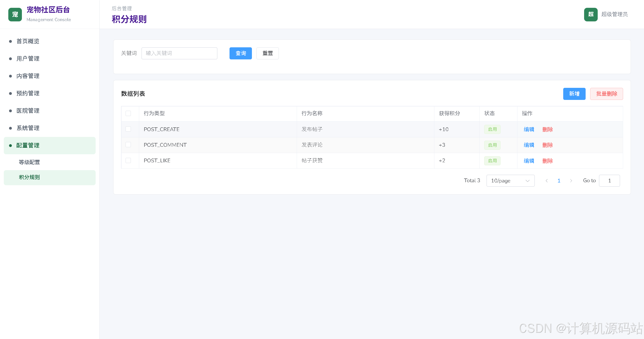
Task: Click 启用 status tag for POST_COMMENT
Action: pyautogui.click(x=492, y=145)
